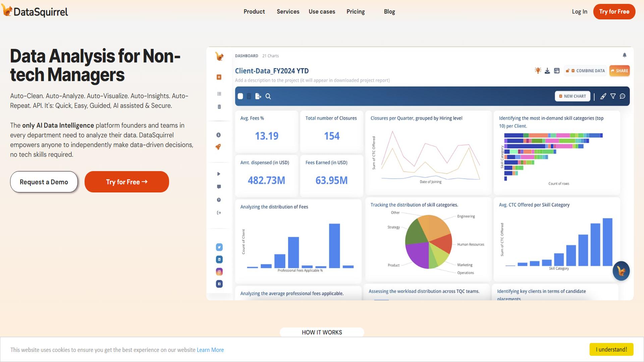Click the download icon beside lightbulb

[x=547, y=71]
